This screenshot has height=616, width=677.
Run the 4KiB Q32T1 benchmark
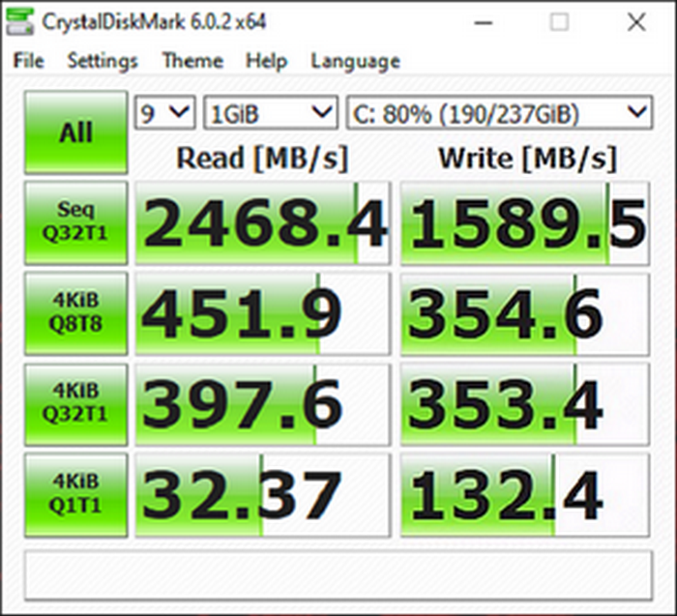pyautogui.click(x=75, y=405)
